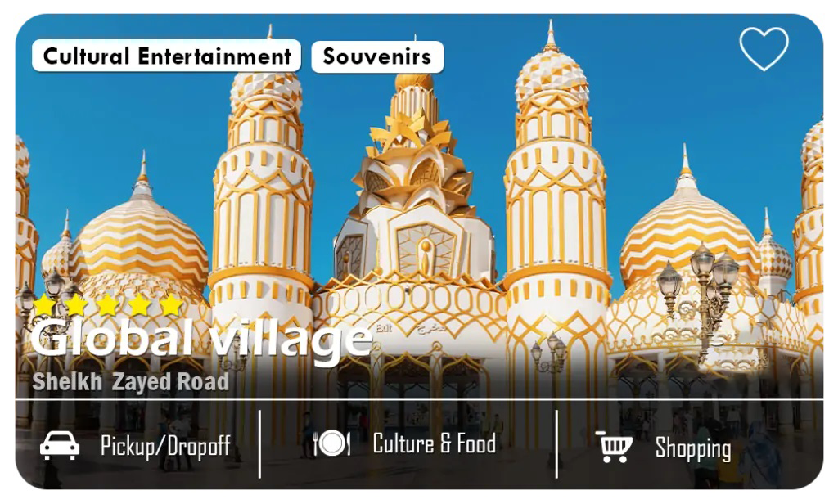Click the car Pickup/Dropoff icon
838x504 pixels.
point(60,445)
